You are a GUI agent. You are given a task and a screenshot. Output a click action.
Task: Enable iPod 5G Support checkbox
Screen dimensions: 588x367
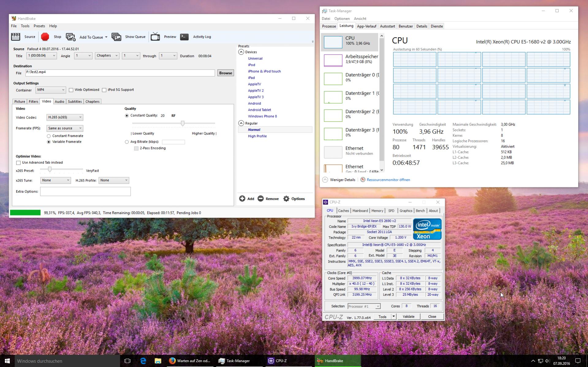104,90
